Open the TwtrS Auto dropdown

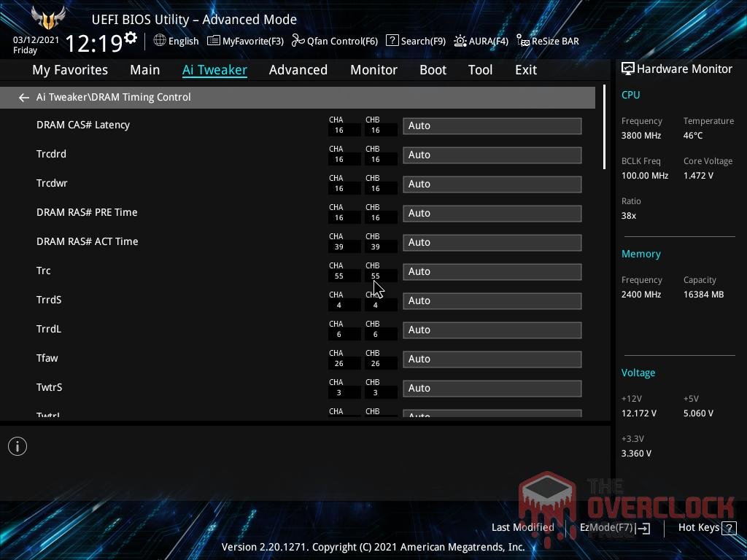492,388
